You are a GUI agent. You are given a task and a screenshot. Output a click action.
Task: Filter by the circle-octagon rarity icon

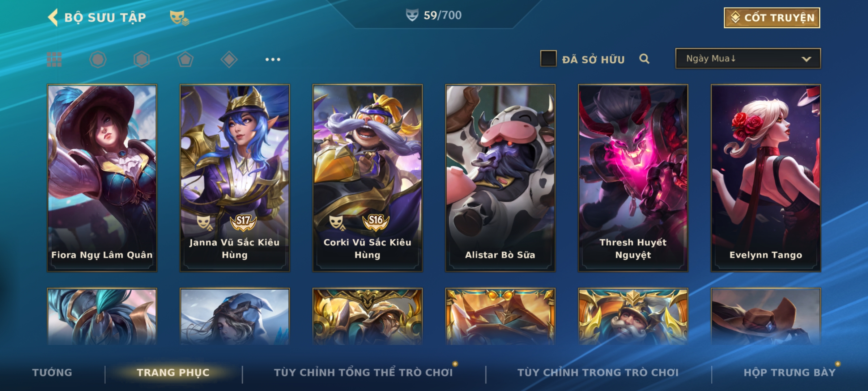tap(98, 59)
